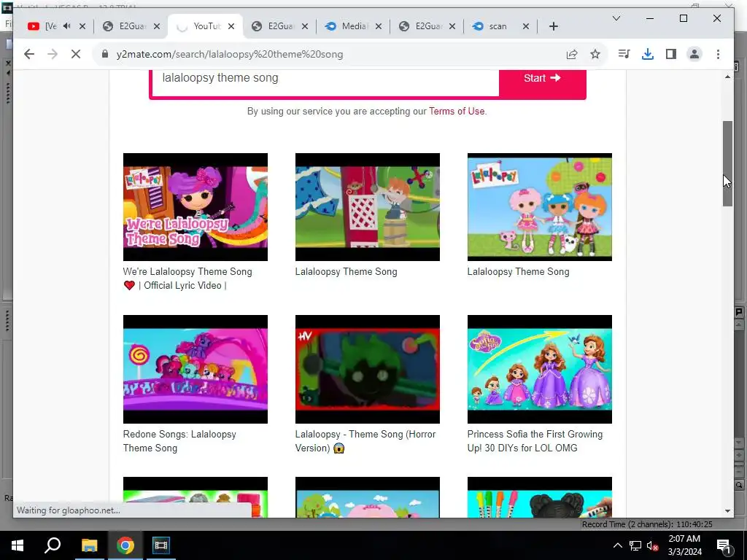Click the scrollbar down arrow
This screenshot has width=747, height=560.
click(x=727, y=511)
